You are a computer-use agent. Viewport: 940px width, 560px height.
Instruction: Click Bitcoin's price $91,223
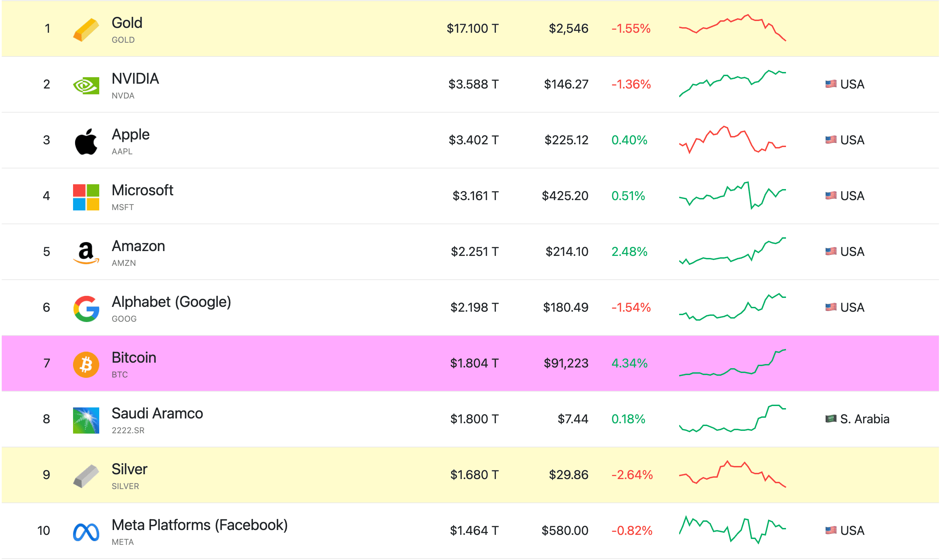566,363
